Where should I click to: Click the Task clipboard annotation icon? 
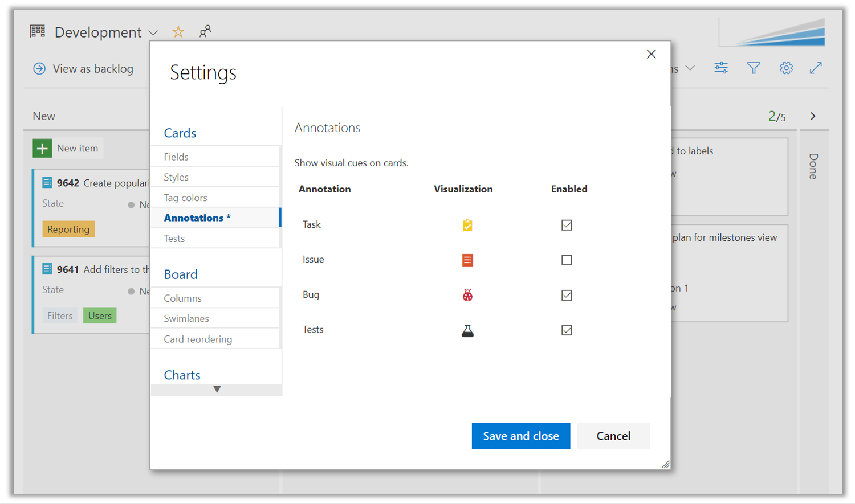(x=467, y=225)
